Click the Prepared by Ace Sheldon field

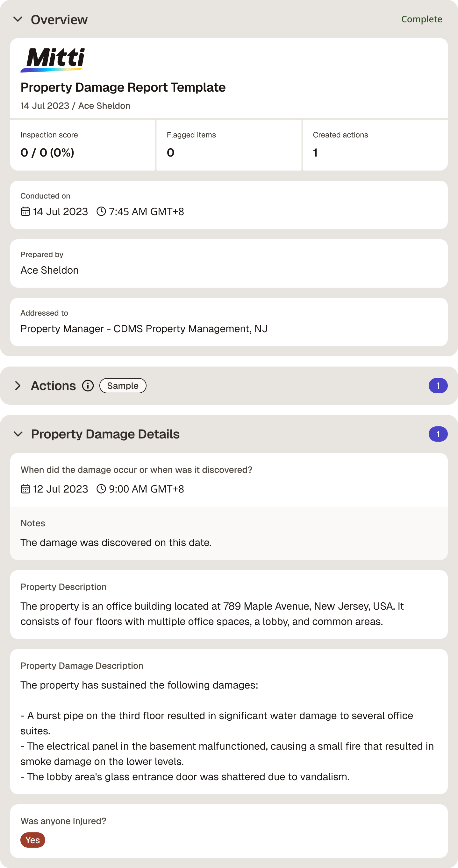[x=229, y=263]
